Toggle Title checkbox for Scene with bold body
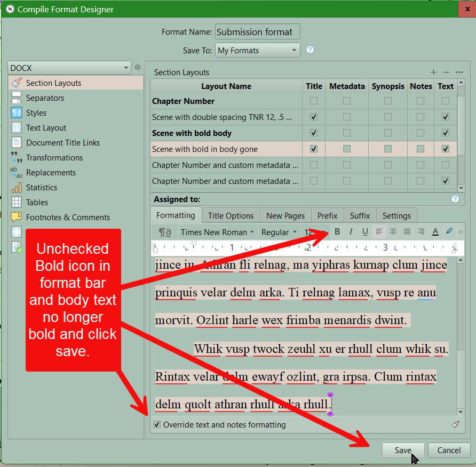 click(314, 133)
